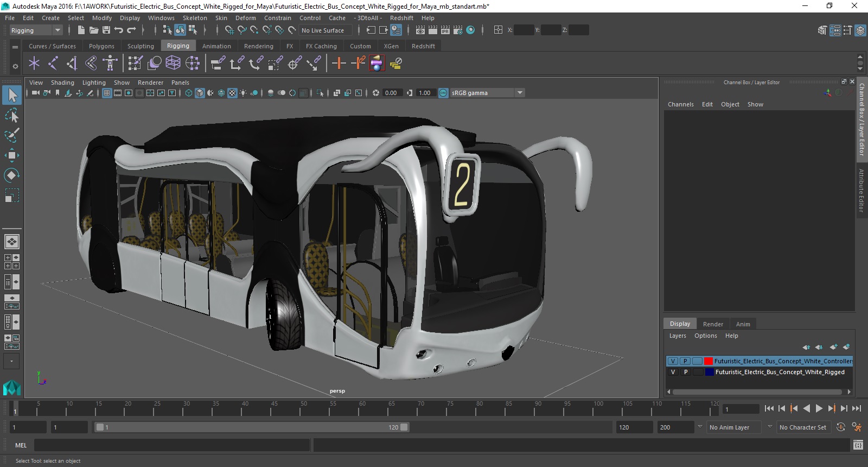Click red color swatch of Controllers layer
868x467 pixels.
coord(708,361)
